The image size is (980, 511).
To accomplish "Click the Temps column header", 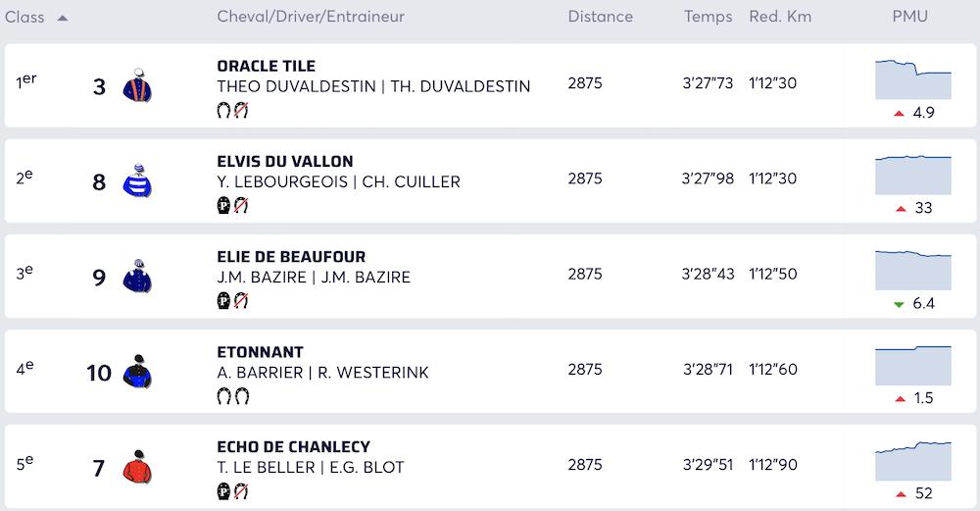I will [708, 17].
